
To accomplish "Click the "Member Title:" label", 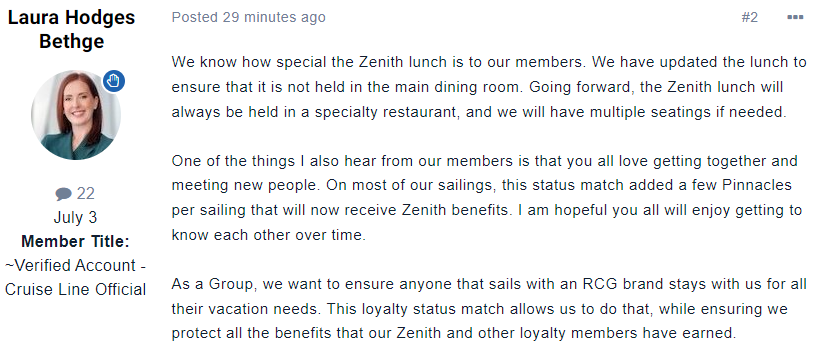I will tap(75, 242).
